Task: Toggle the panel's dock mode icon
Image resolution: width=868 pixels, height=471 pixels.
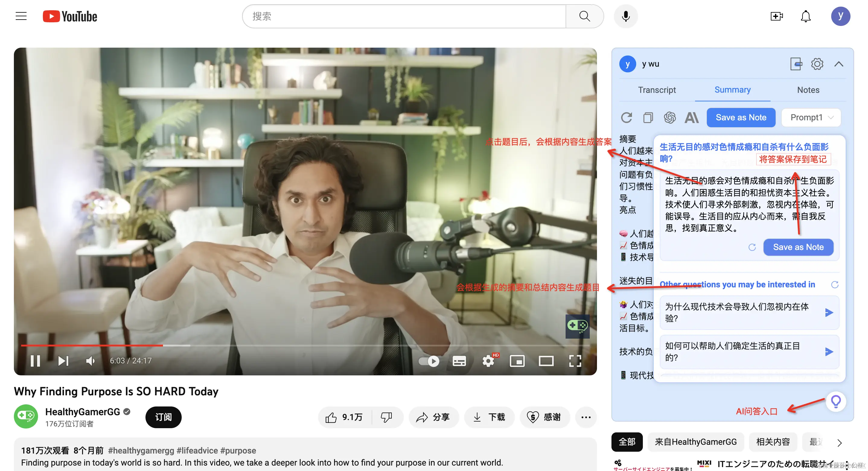Action: [x=796, y=64]
